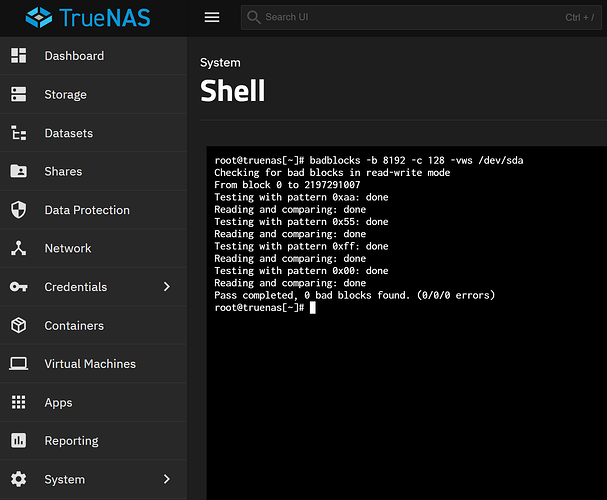Click the Containers cube icon
This screenshot has height=500, width=607.
point(19,325)
